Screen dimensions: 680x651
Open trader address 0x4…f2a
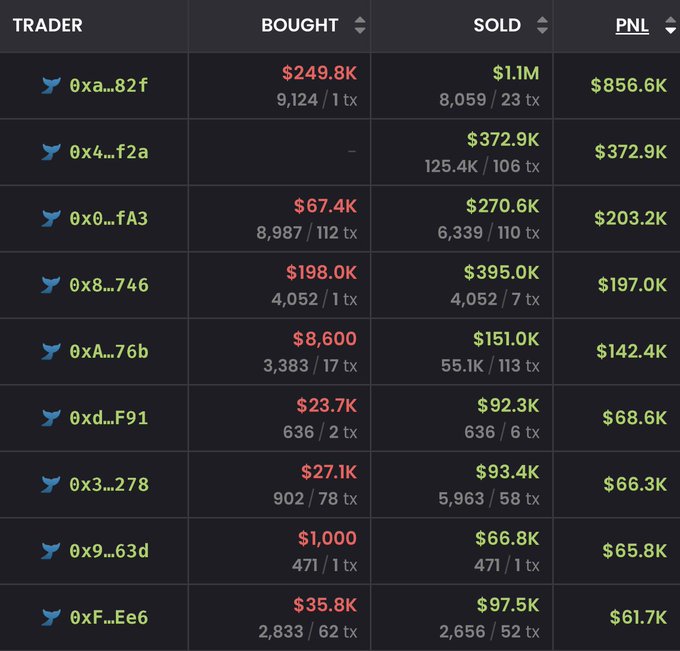(x=109, y=152)
